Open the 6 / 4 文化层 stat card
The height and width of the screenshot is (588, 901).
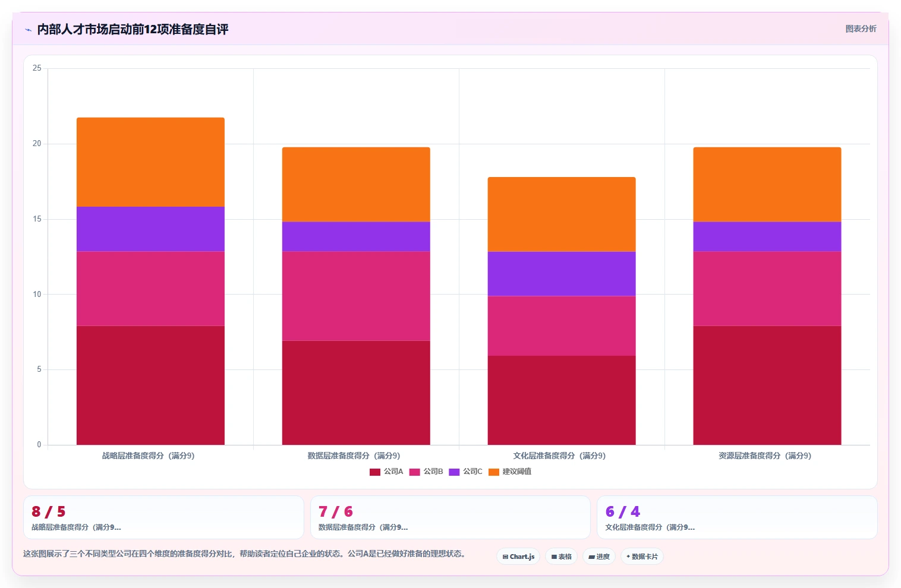(737, 517)
